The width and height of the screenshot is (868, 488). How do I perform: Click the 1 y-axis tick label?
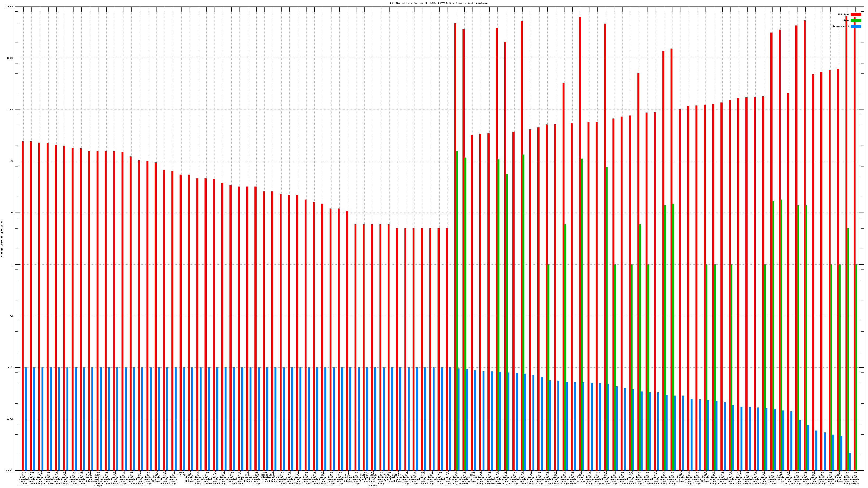coord(13,265)
